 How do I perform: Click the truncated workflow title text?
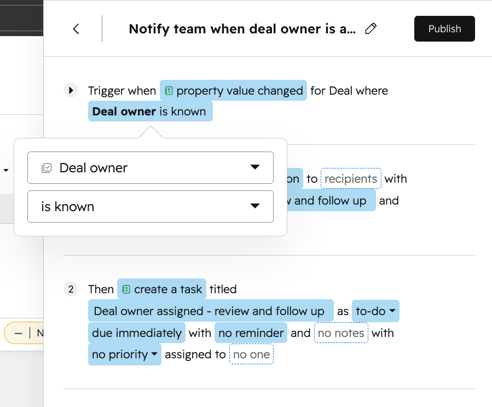click(242, 29)
